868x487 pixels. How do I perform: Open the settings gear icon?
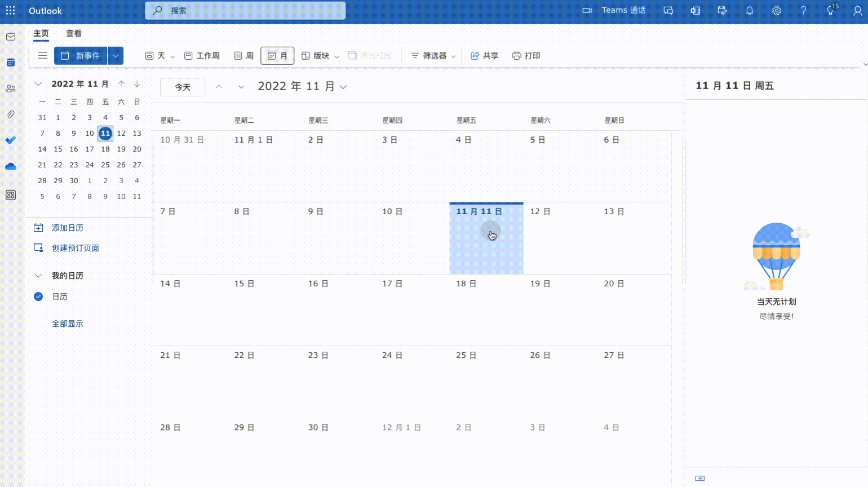click(x=777, y=11)
